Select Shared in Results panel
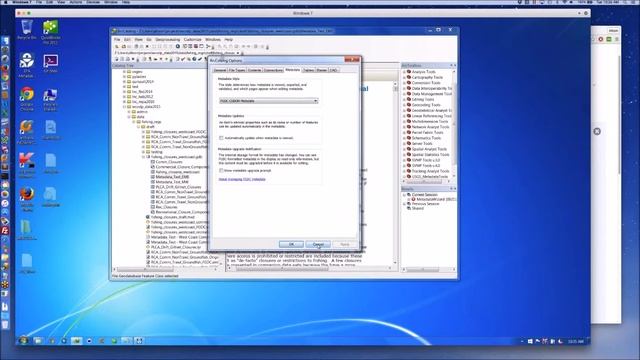 (x=418, y=208)
